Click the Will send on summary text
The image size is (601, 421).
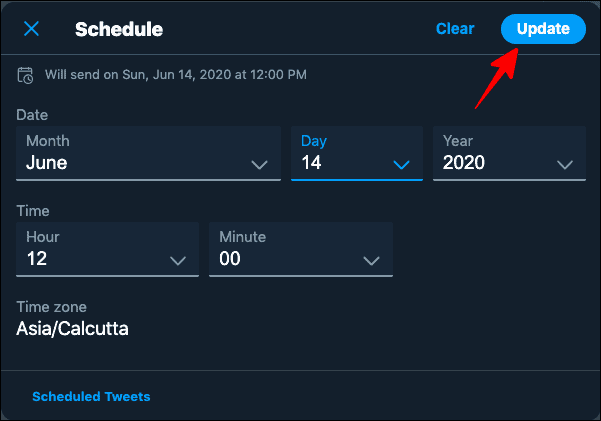(176, 74)
